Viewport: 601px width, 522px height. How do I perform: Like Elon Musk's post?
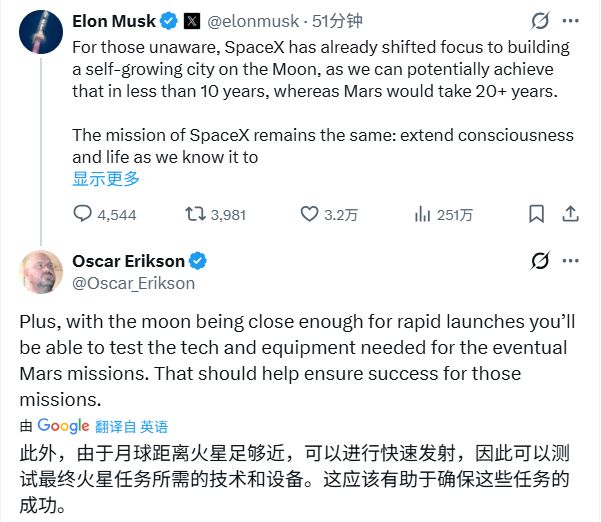coord(311,214)
